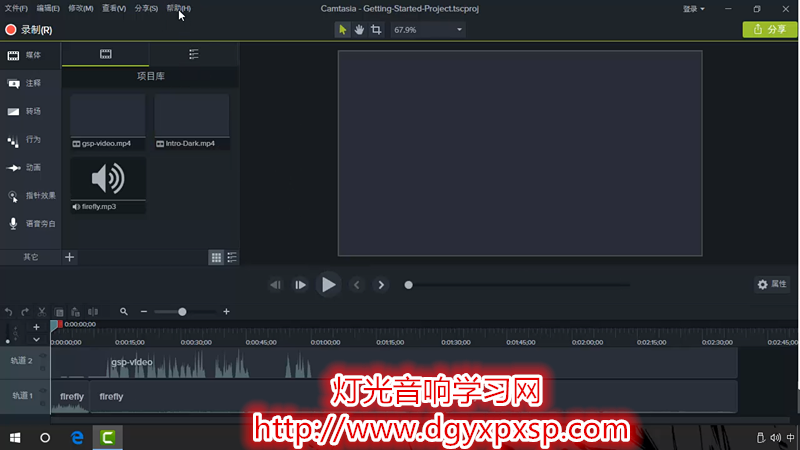Click the minus timeline zoom-out icon
The width and height of the screenshot is (800, 450).
[144, 312]
